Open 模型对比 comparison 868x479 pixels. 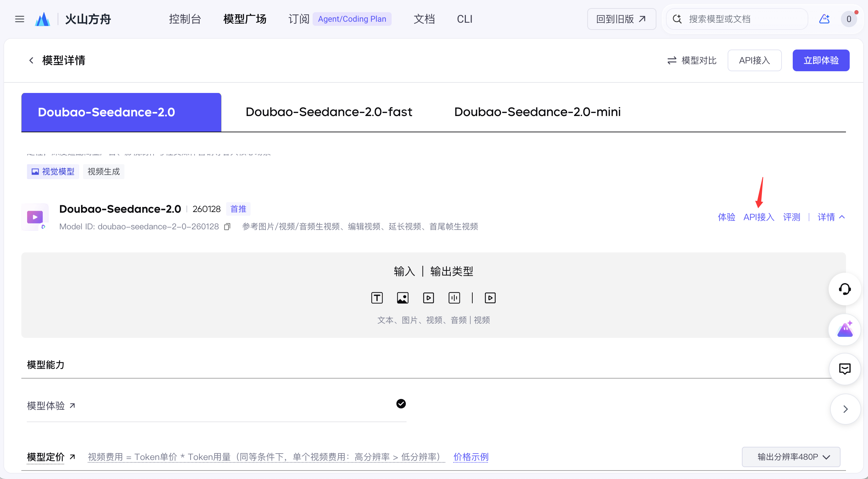pyautogui.click(x=692, y=60)
